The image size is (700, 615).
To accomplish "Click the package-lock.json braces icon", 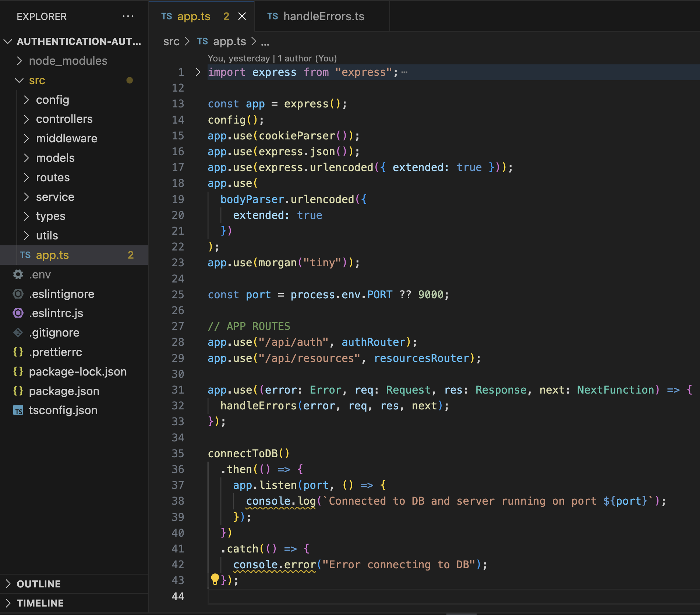I will (x=18, y=372).
